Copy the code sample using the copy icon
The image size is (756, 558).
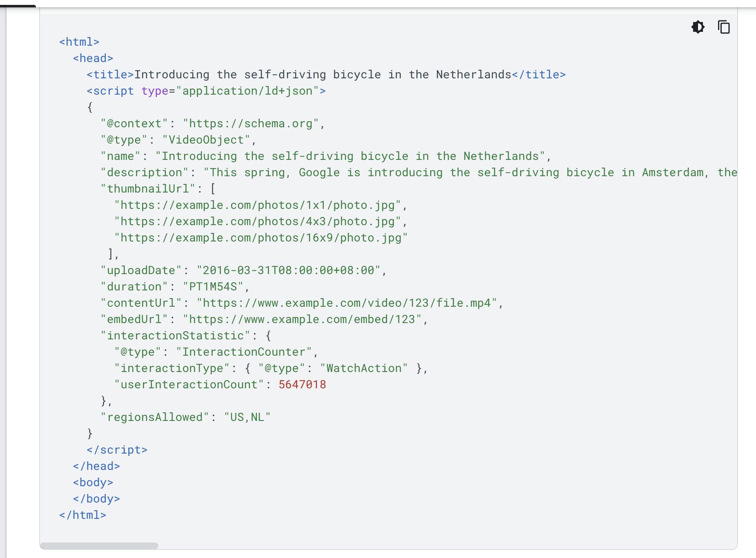724,27
